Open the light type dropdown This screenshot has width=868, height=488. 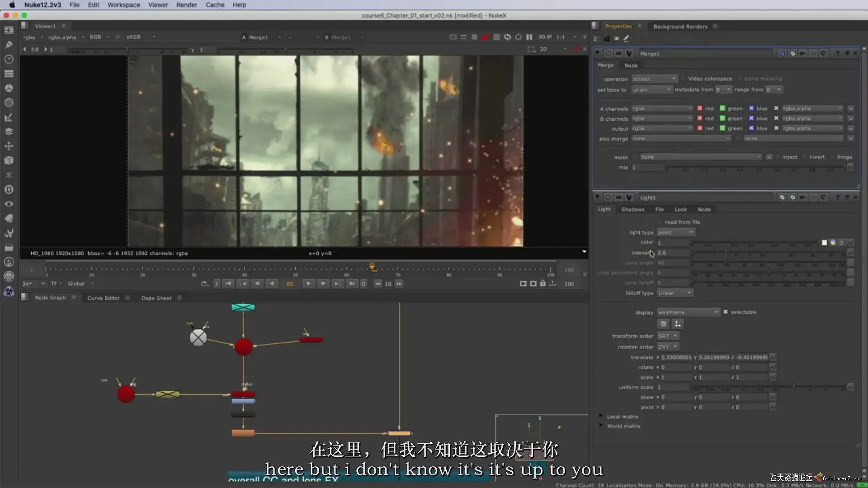(x=676, y=232)
